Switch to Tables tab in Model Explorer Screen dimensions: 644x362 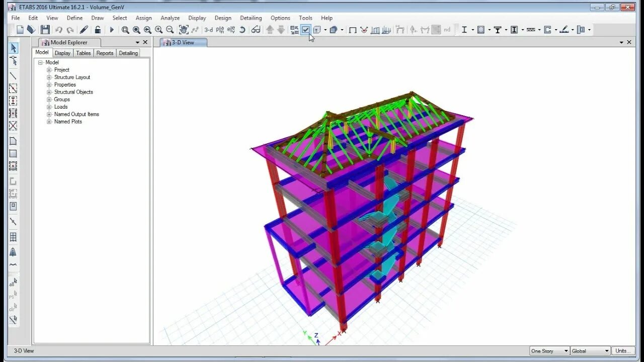click(84, 53)
